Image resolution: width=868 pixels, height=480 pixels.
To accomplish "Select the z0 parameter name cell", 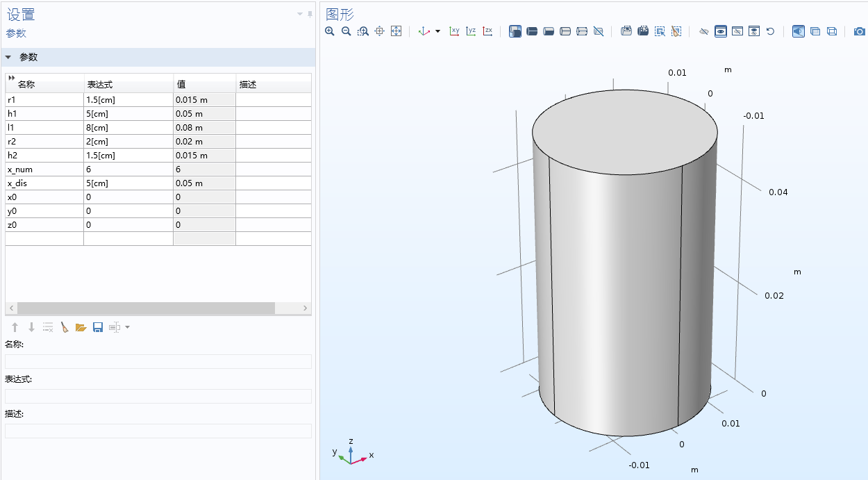I will [44, 225].
